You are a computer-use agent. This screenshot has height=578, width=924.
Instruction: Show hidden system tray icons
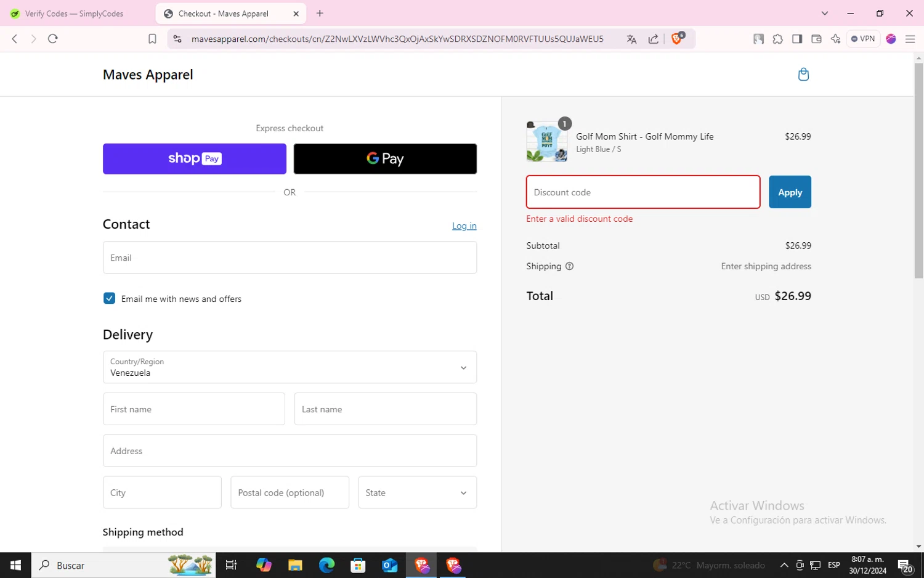coord(784,565)
